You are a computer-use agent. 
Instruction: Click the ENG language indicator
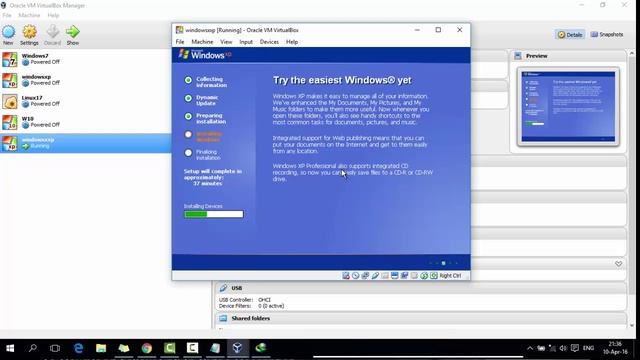pos(588,348)
